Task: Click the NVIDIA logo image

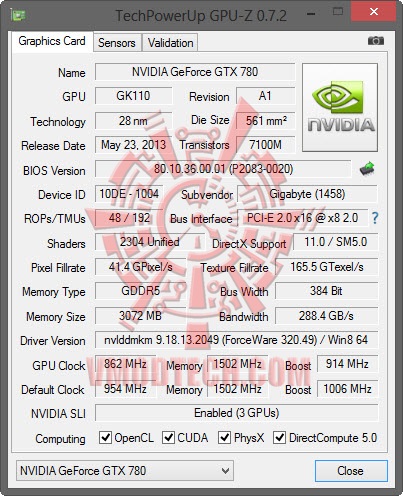Action: [x=340, y=107]
